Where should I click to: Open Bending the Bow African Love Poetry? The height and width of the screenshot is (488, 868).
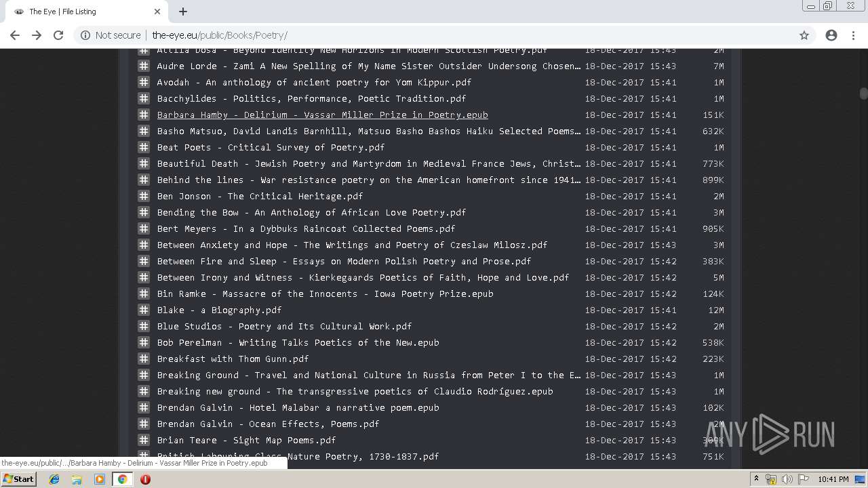tap(311, 212)
